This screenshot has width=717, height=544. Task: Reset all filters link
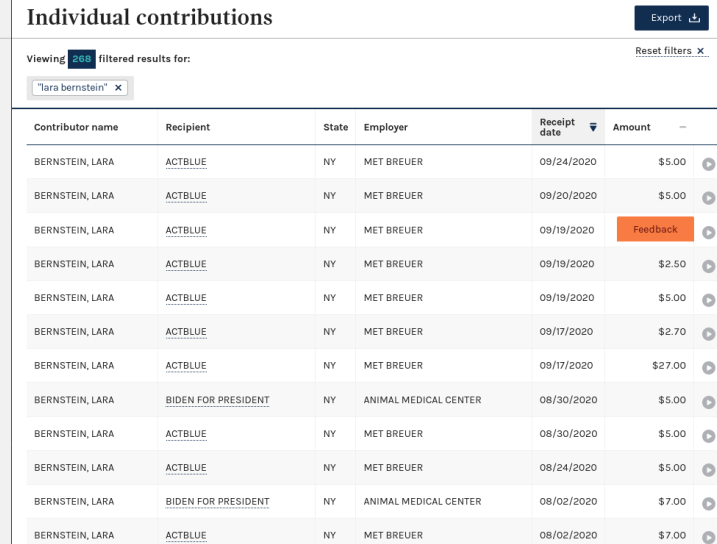click(x=670, y=51)
